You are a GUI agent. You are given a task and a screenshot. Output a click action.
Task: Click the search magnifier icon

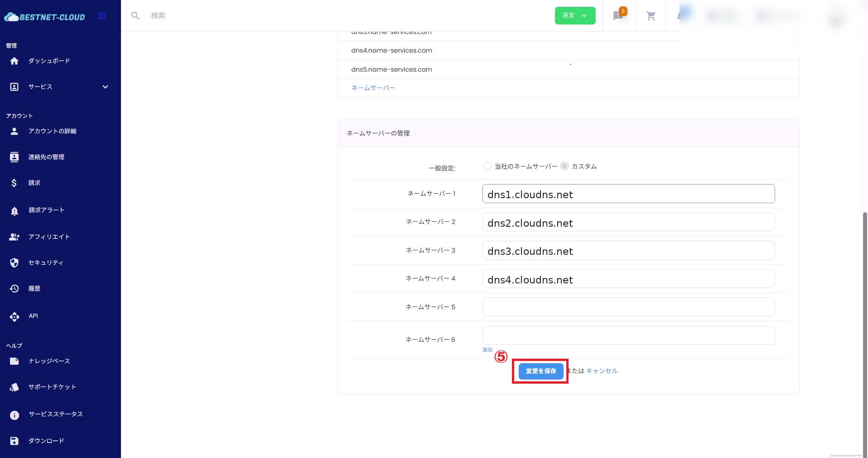point(135,16)
